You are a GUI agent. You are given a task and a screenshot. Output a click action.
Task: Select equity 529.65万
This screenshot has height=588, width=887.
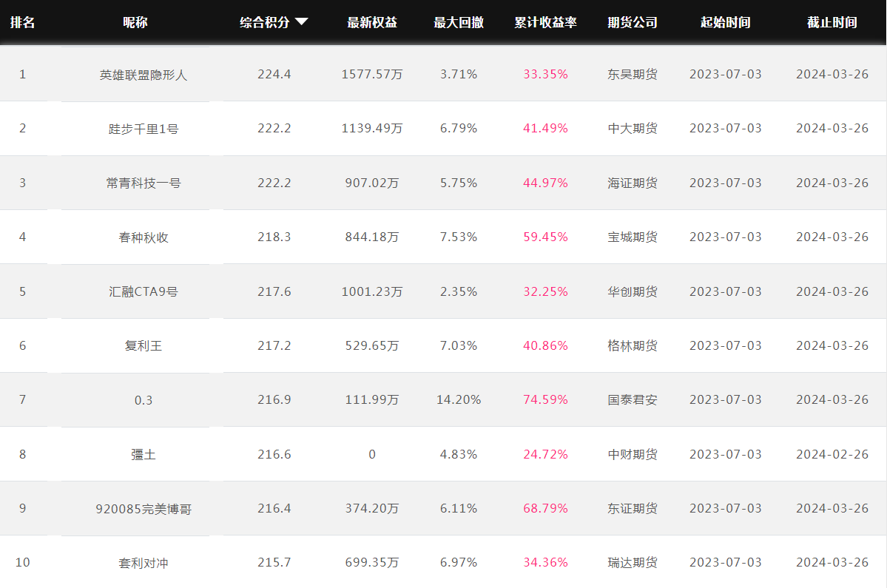(x=371, y=345)
